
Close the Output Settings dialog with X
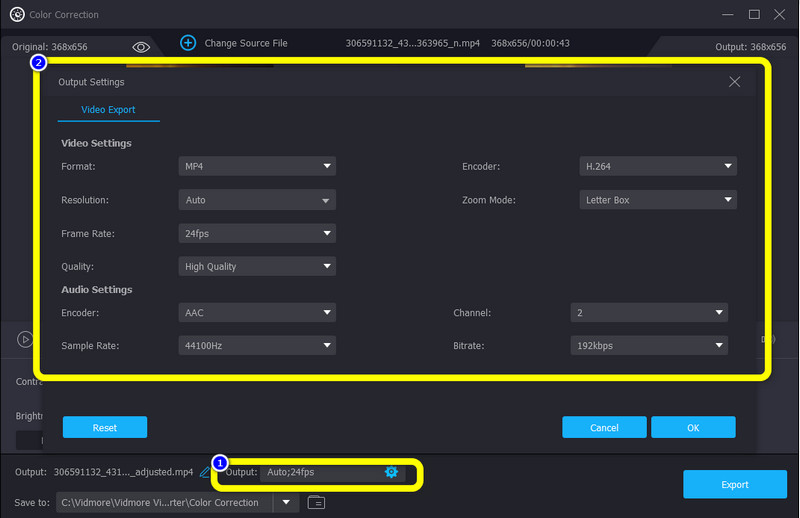[x=735, y=82]
